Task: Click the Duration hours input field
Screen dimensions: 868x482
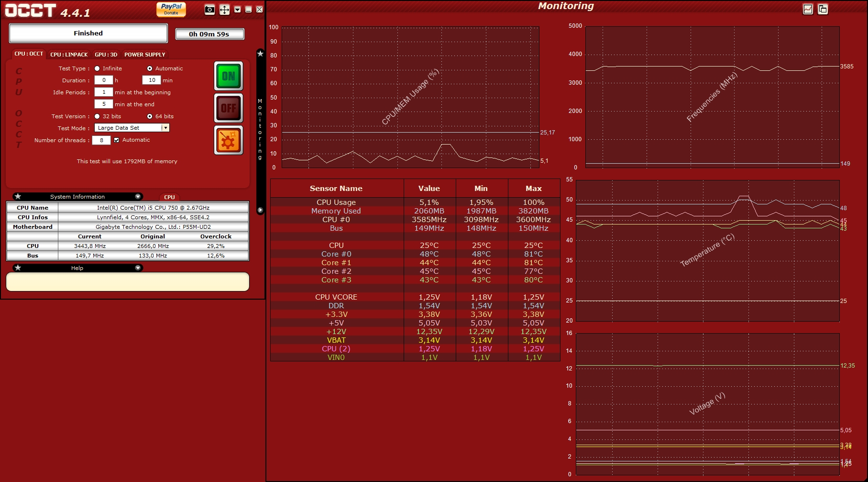Action: click(x=104, y=80)
